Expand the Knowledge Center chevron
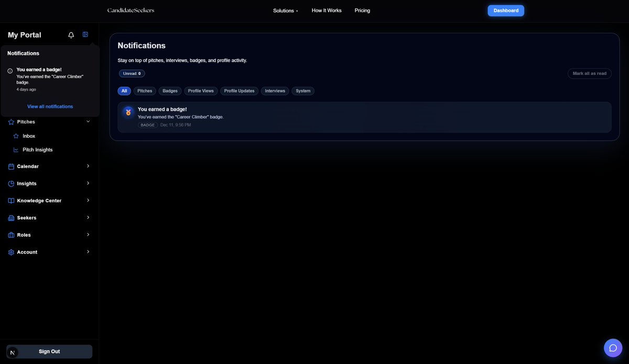629x364 pixels. click(88, 200)
